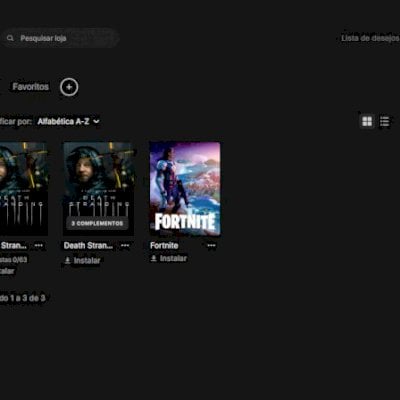Click the achievements 0/63 text
The image size is (400, 400).
(x=14, y=259)
